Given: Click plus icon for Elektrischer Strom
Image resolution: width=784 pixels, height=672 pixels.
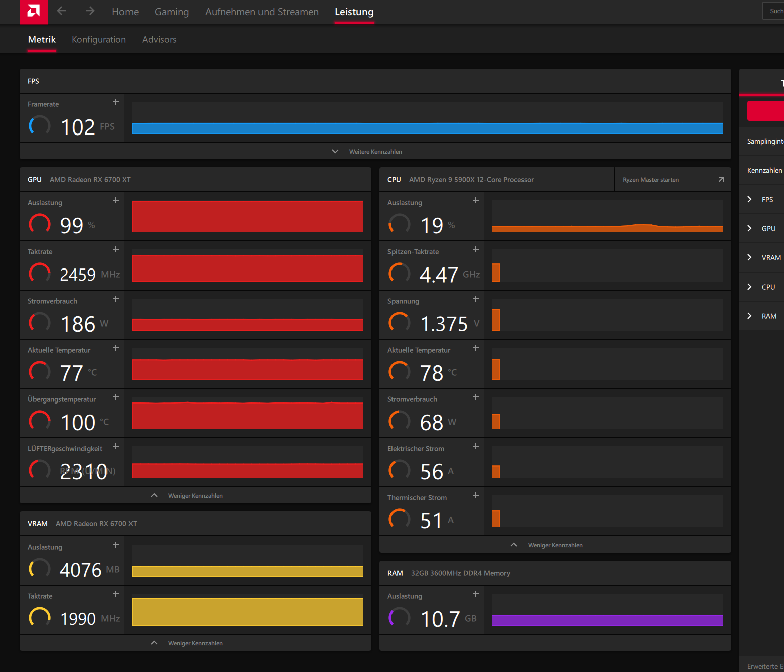Looking at the screenshot, I should [x=476, y=446].
